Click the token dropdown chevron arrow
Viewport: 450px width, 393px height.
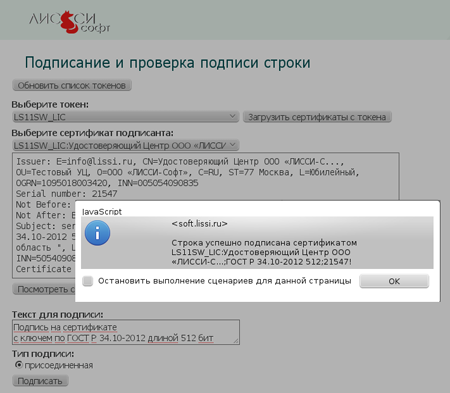[x=233, y=116]
